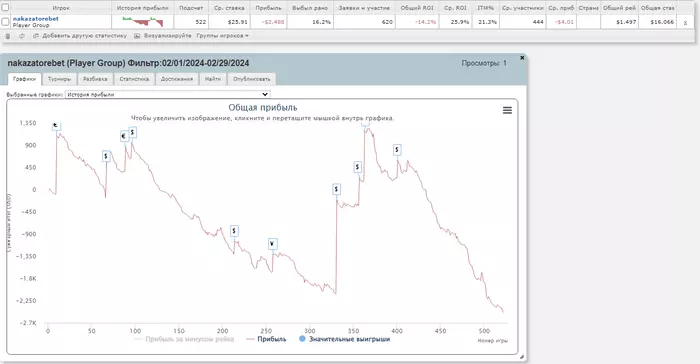The width and height of the screenshot is (700, 364).
Task: Toggle the 'Прибыль' legend series
Action: pos(266,339)
